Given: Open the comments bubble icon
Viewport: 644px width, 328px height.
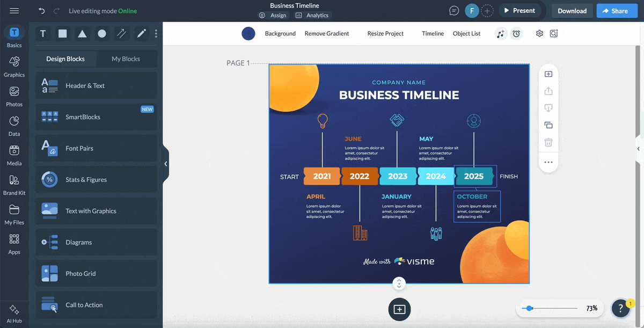Looking at the screenshot, I should [x=454, y=11].
